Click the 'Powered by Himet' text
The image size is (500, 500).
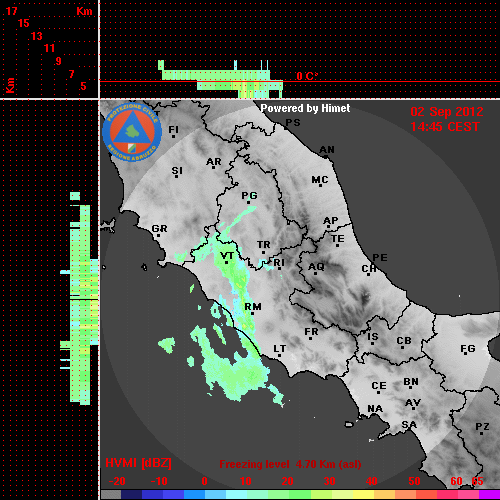click(305, 108)
